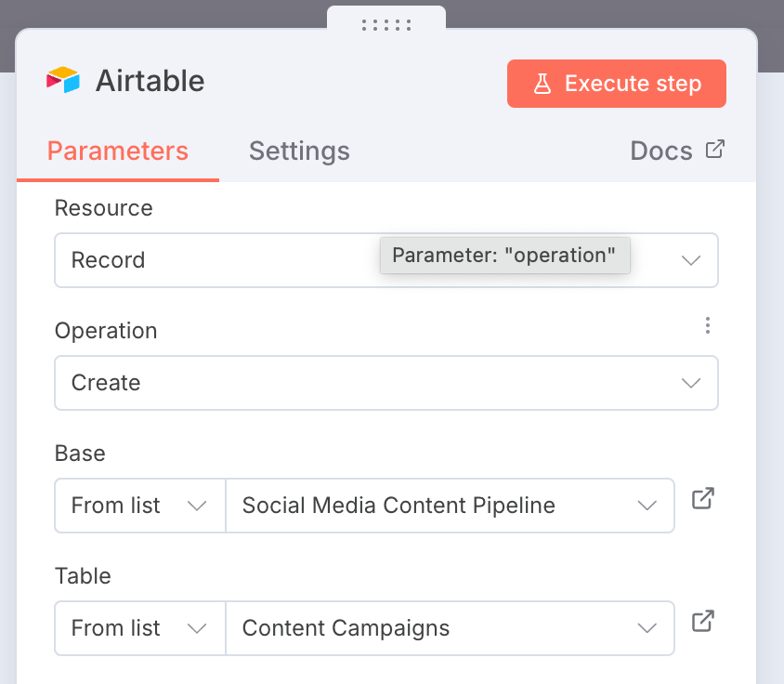Switch to the Parameters tab
784x684 pixels.
tap(118, 151)
